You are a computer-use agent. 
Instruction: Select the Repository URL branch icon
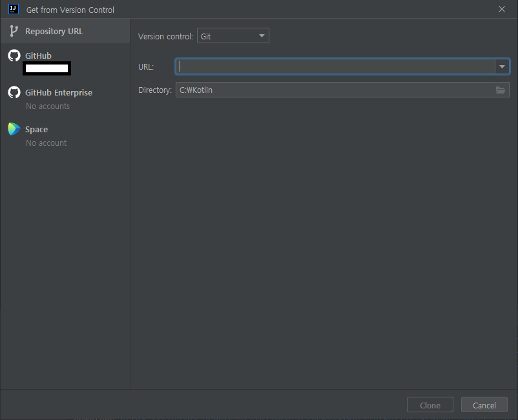(14, 31)
